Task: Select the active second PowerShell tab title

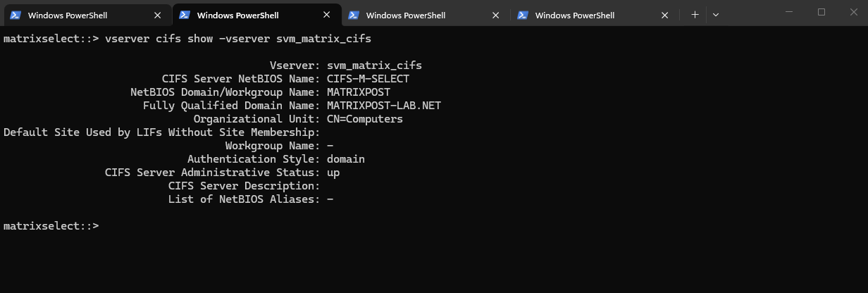Action: pyautogui.click(x=237, y=15)
